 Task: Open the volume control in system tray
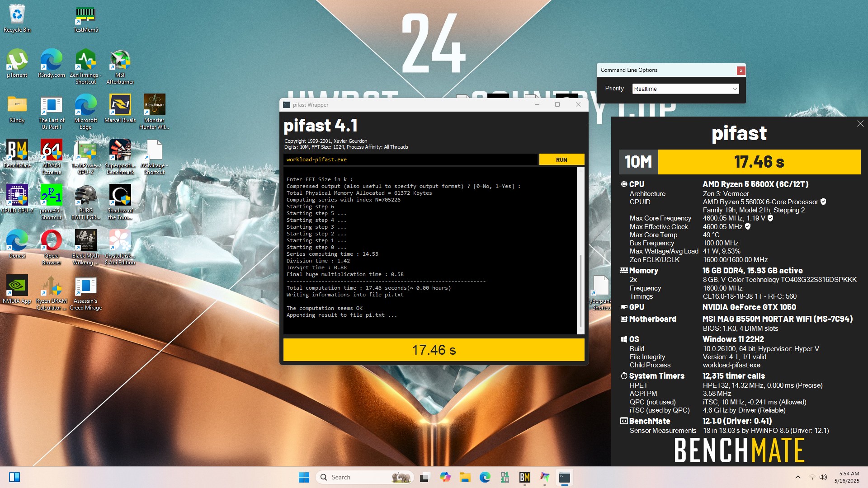pos(823,477)
